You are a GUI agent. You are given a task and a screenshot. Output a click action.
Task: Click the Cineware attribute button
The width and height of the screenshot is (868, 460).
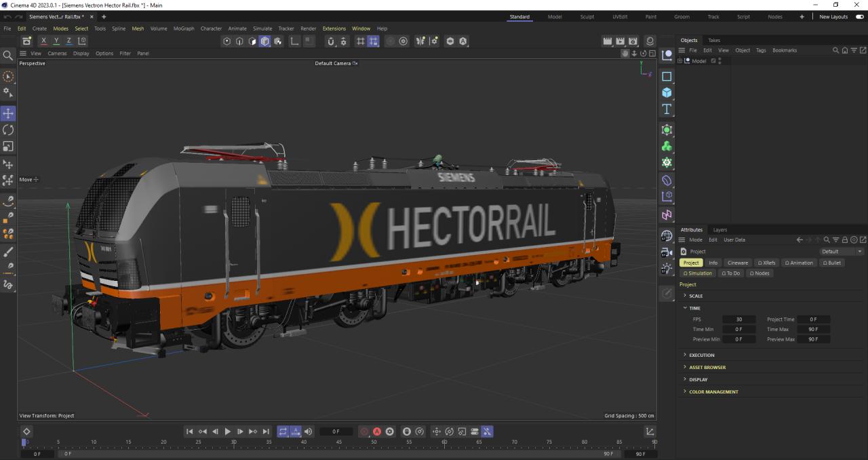[737, 263]
